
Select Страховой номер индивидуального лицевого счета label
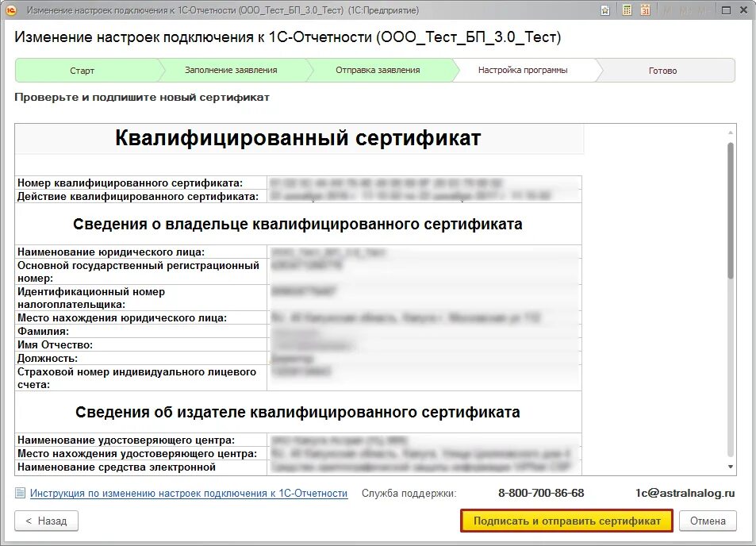pos(137,378)
